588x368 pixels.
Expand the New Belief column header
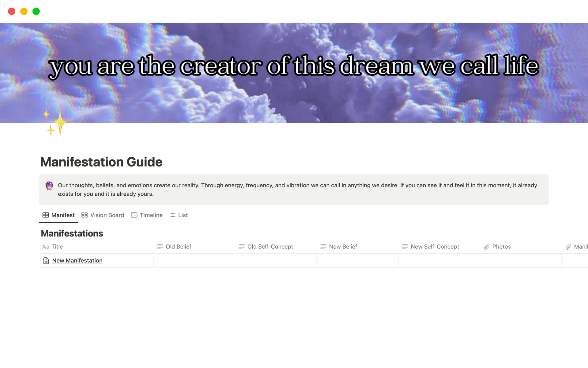coord(343,246)
